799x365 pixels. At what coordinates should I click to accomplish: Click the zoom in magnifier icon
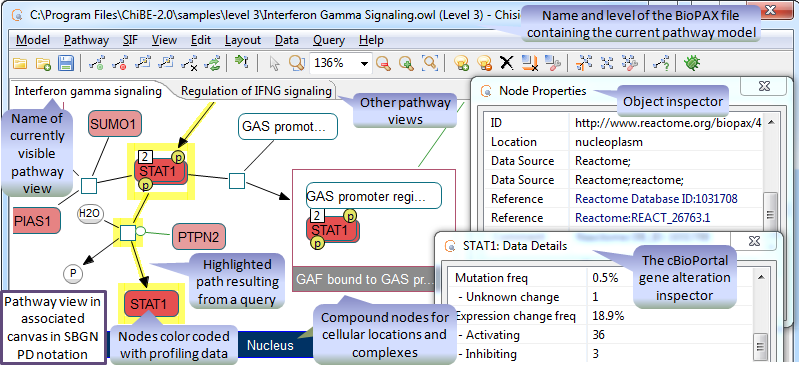(406, 63)
